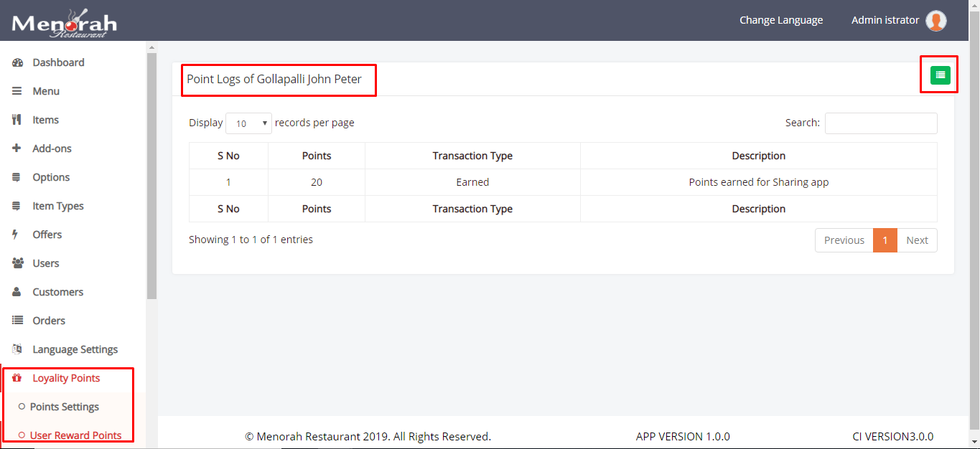Go to Customers in sidebar
This screenshot has width=980, height=449.
(x=57, y=292)
